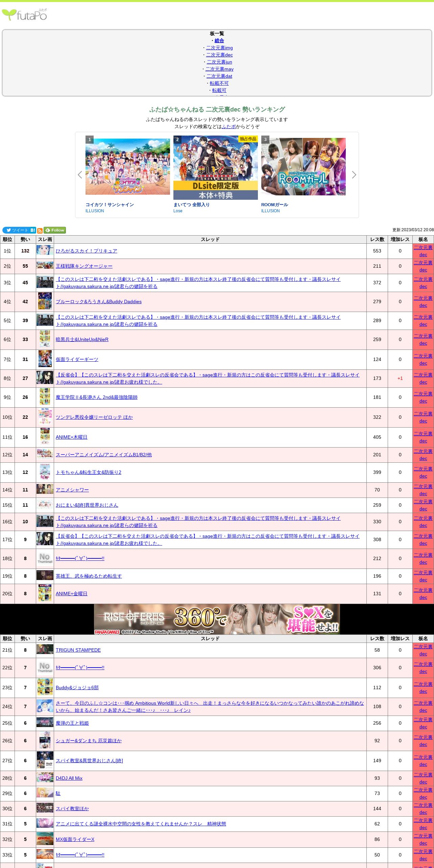Image resolution: width=434 pixels, height=868 pixels.
Task: Open thread Buddy&ジョジョ6部
Action: [x=77, y=688]
